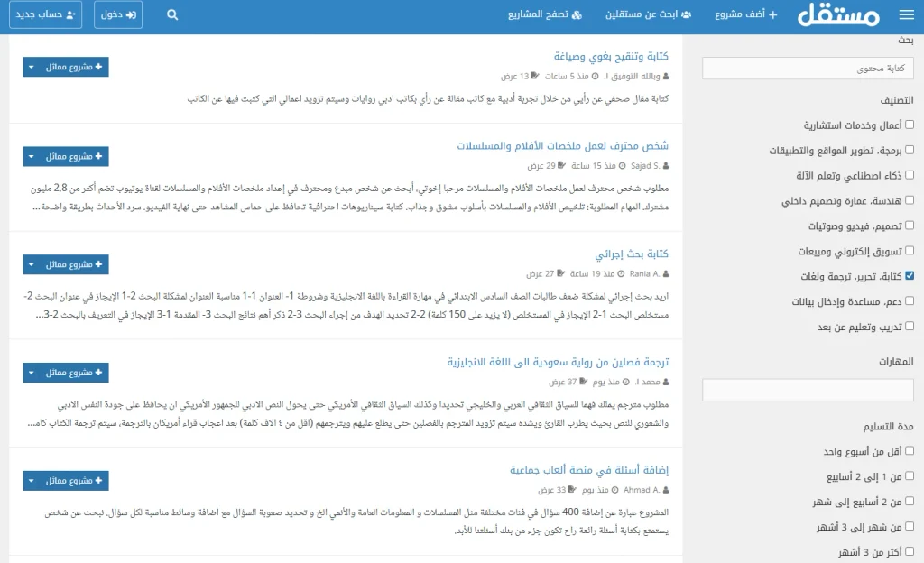Viewport: 924px width, 563px height.
Task: Open تصفح المشاريع navigation item
Action: coord(545,14)
